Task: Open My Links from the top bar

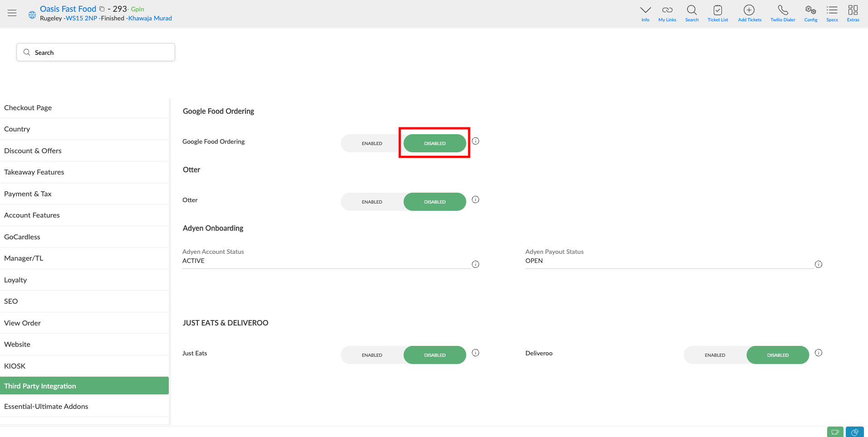Action: pos(667,13)
